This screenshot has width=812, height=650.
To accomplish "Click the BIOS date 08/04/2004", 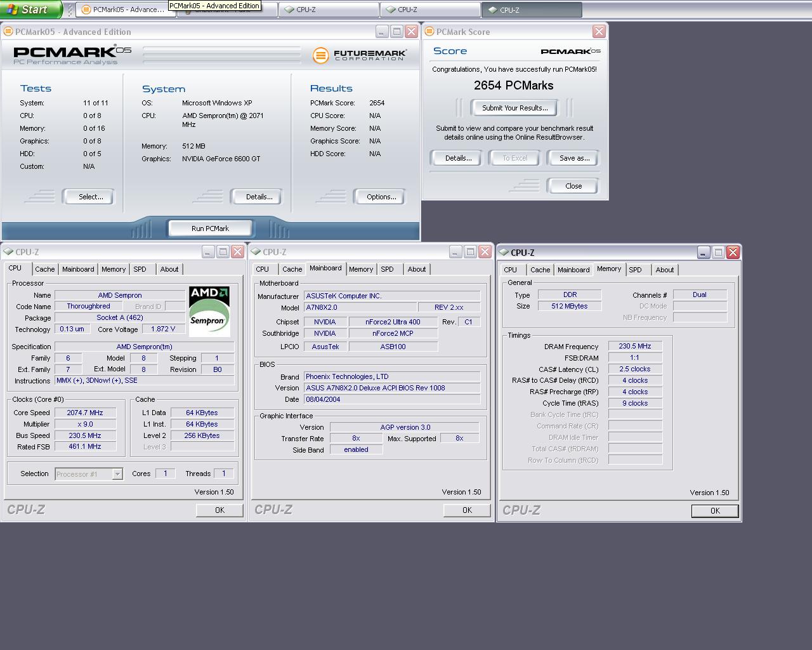I will [392, 399].
